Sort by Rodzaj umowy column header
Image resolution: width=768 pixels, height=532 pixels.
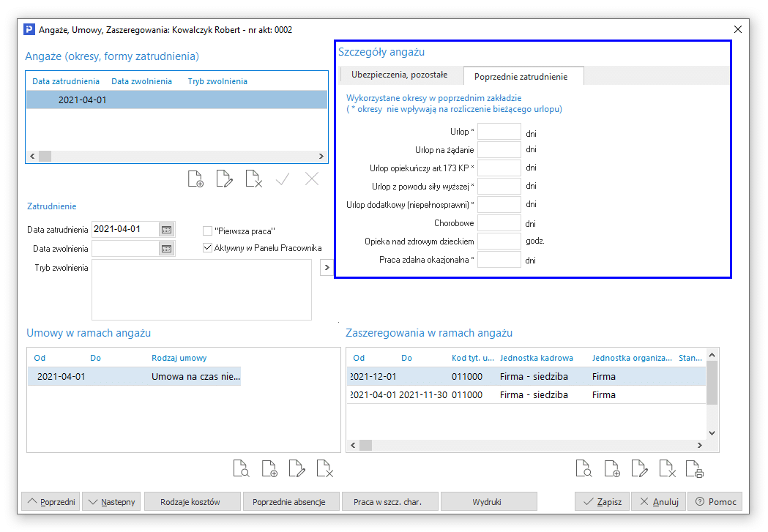click(x=179, y=358)
